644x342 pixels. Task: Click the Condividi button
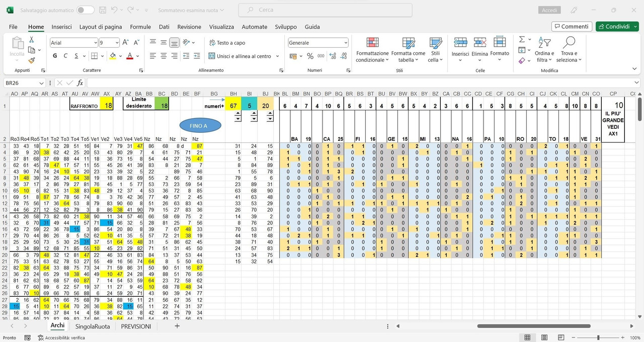point(617,27)
